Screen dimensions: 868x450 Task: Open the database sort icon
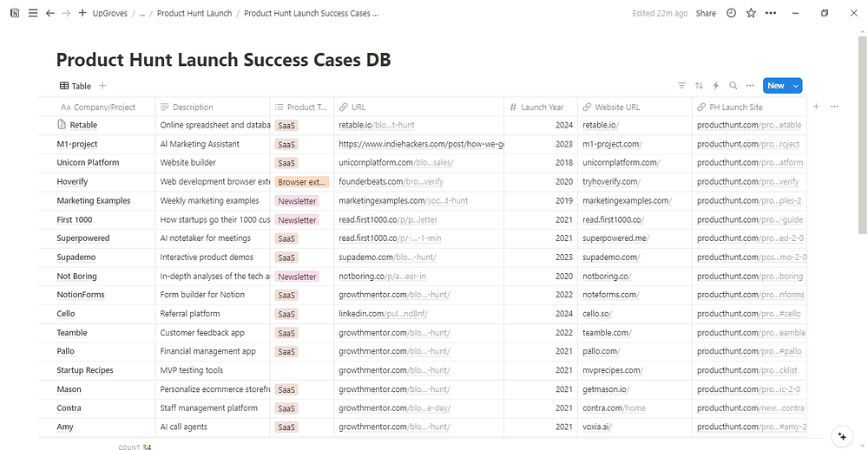click(x=699, y=86)
